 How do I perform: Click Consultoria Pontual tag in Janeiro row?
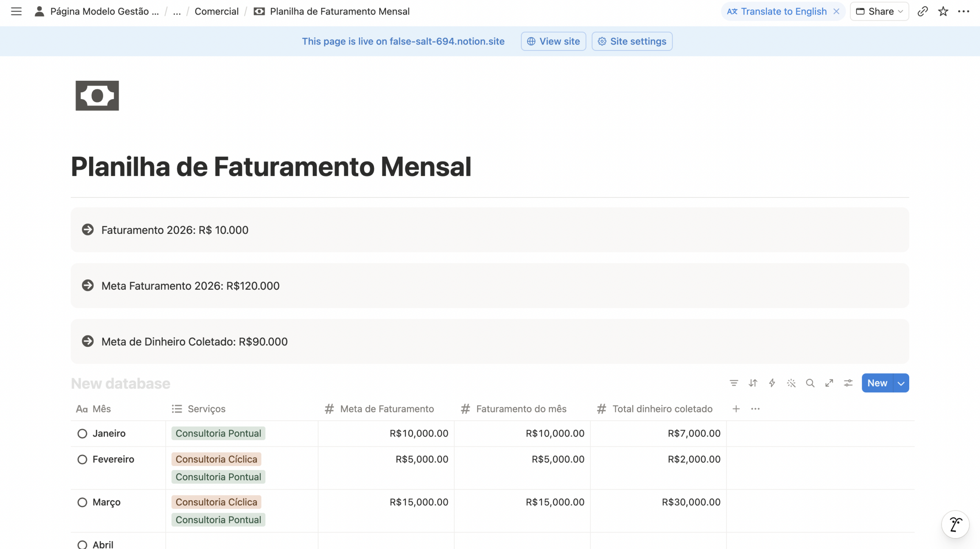(218, 433)
